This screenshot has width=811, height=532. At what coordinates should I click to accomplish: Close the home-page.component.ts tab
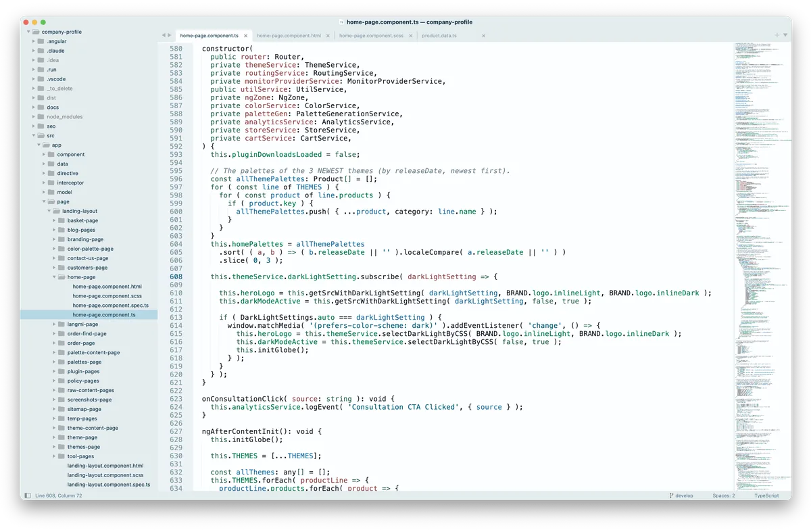pyautogui.click(x=246, y=36)
